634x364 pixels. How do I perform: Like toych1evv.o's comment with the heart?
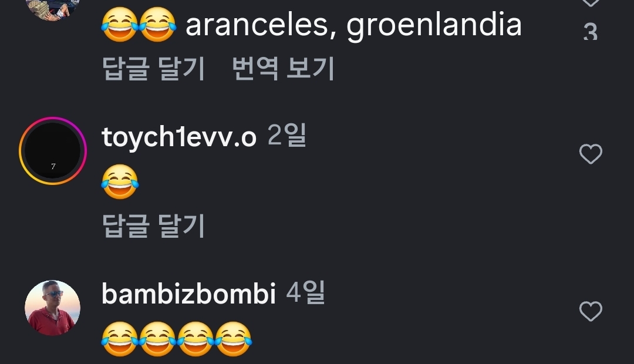click(x=591, y=154)
